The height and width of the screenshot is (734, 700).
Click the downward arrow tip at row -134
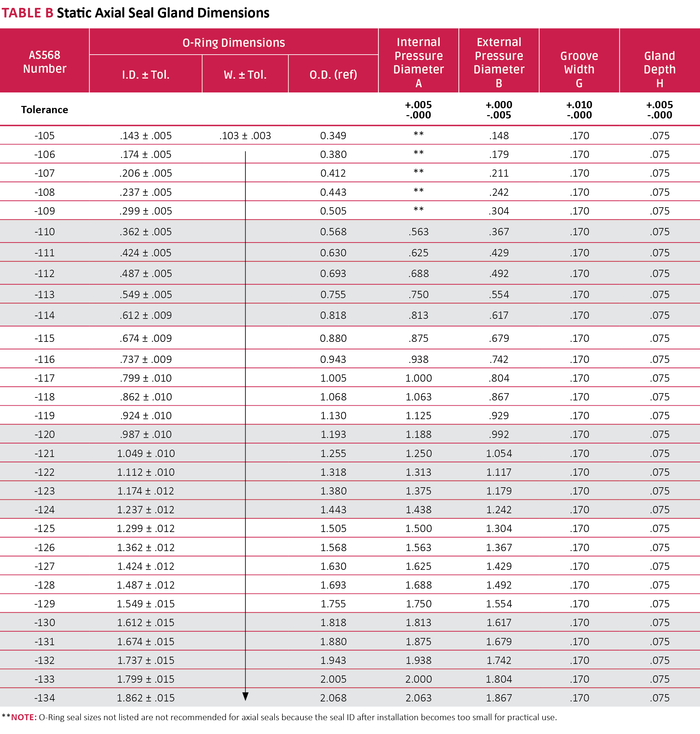tap(245, 697)
